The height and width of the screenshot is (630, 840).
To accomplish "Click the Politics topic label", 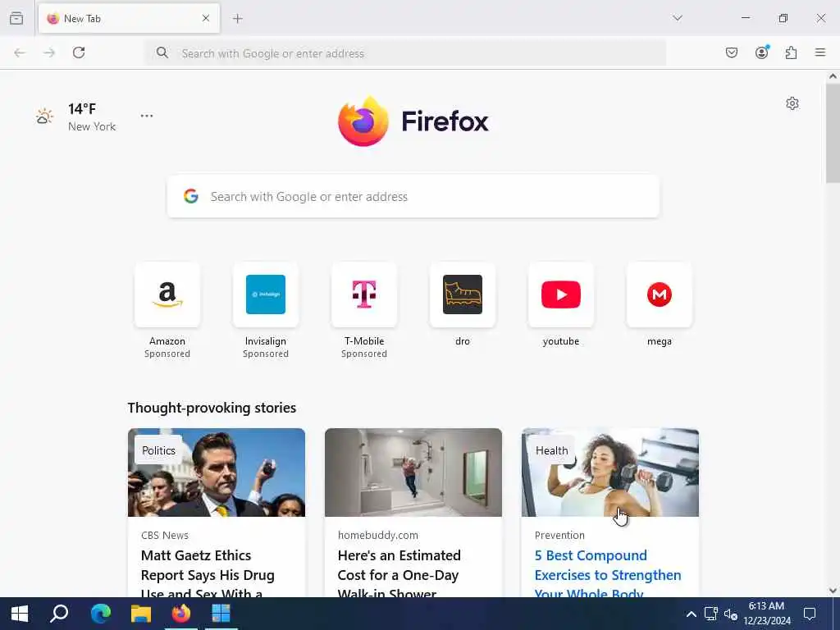I will 158,450.
